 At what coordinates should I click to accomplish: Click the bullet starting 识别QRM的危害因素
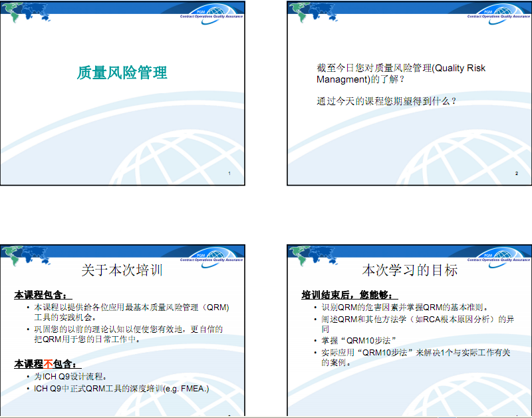(x=405, y=308)
